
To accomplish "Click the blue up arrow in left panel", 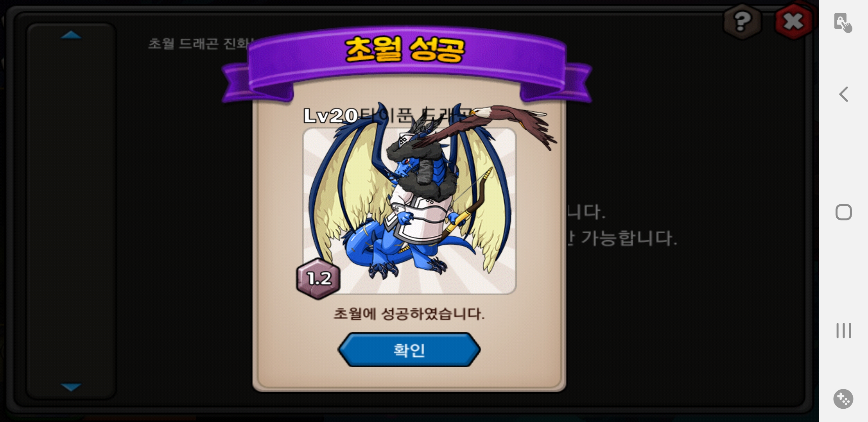I will coord(71,35).
